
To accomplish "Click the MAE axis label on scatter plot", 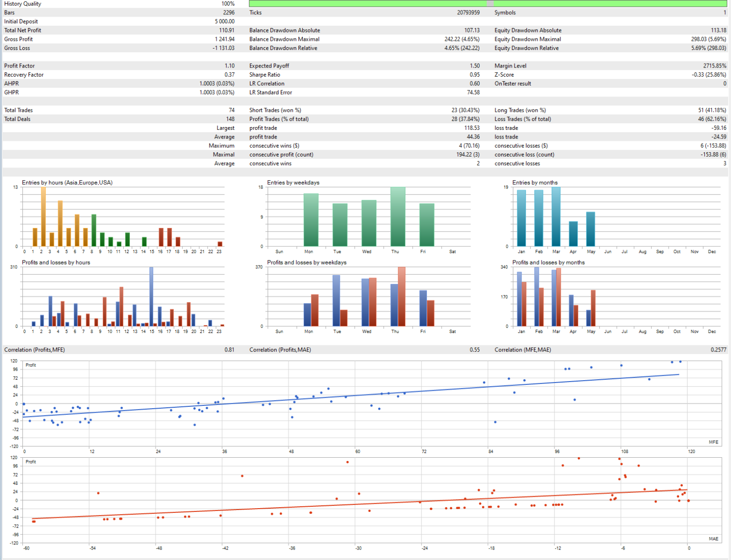I will click(x=713, y=539).
